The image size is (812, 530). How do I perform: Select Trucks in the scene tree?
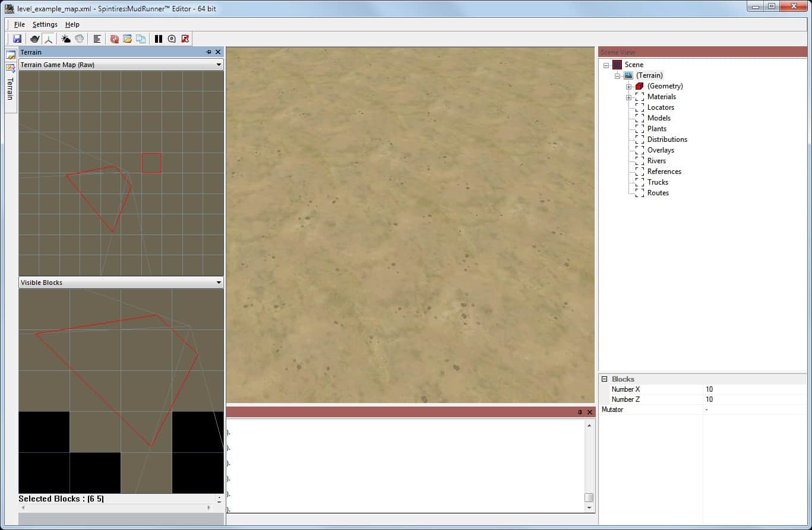coord(658,182)
